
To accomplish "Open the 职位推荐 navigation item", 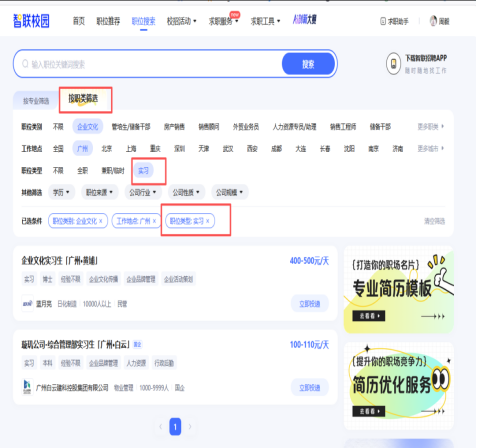I will click(108, 21).
